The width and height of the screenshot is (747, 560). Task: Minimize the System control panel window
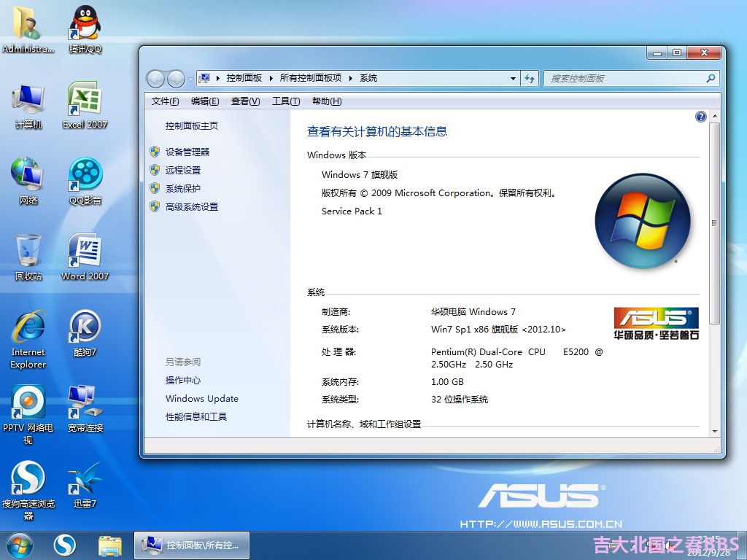(x=657, y=52)
